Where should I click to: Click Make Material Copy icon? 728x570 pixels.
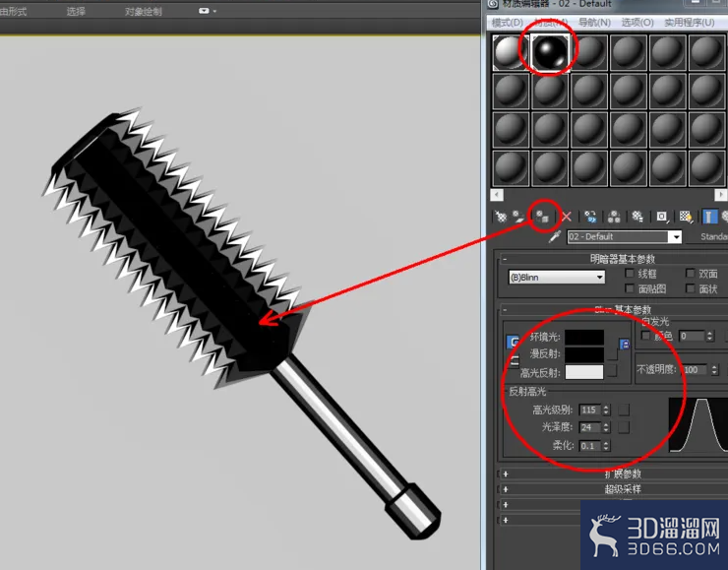click(590, 217)
